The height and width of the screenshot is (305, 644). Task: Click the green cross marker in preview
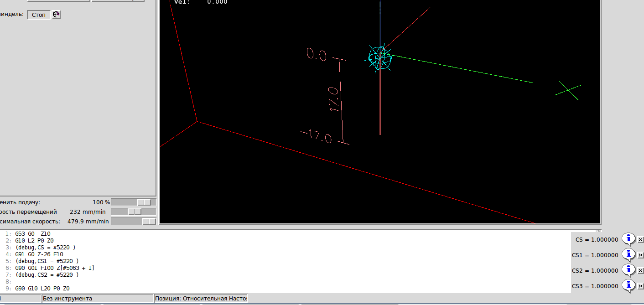[x=568, y=91]
